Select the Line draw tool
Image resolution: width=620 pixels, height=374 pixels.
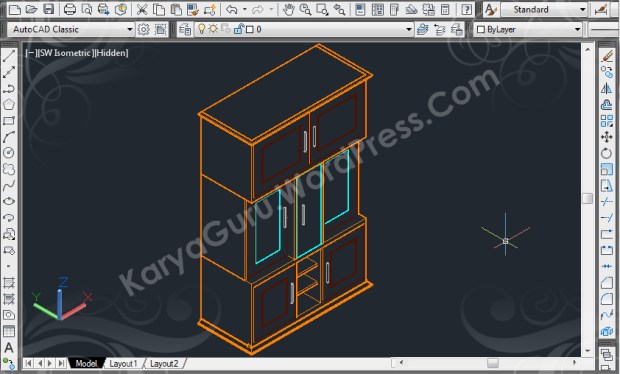[9, 56]
